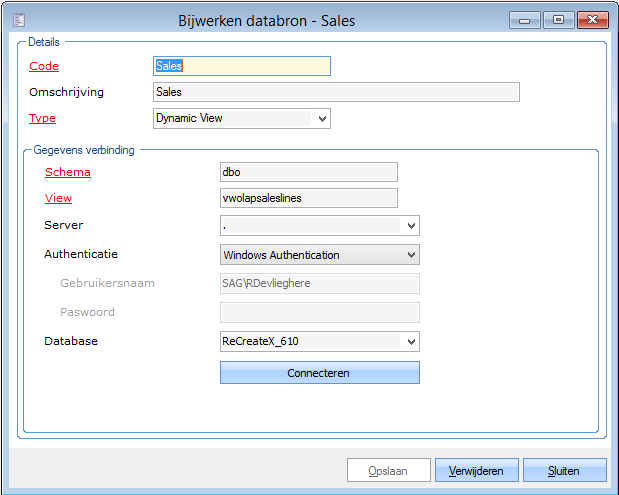619x495 pixels.
Task: Click the red View label link
Action: (x=58, y=198)
